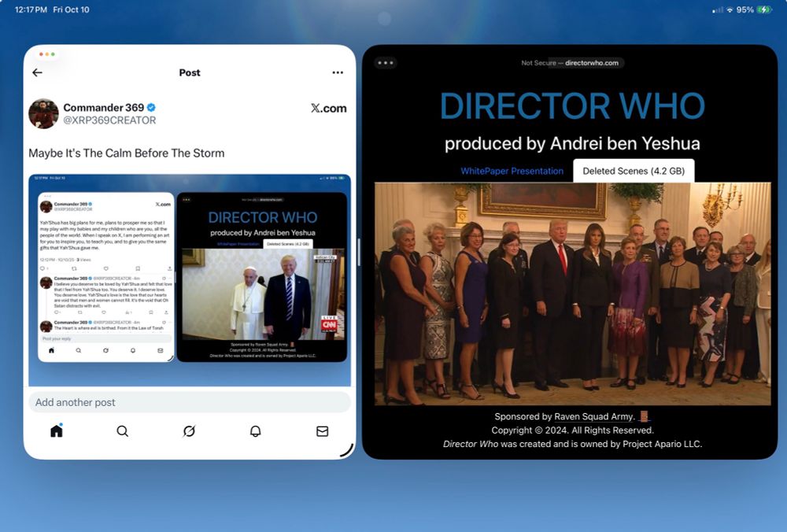Open Commander 369 profile picture
787x532 pixels.
click(43, 113)
